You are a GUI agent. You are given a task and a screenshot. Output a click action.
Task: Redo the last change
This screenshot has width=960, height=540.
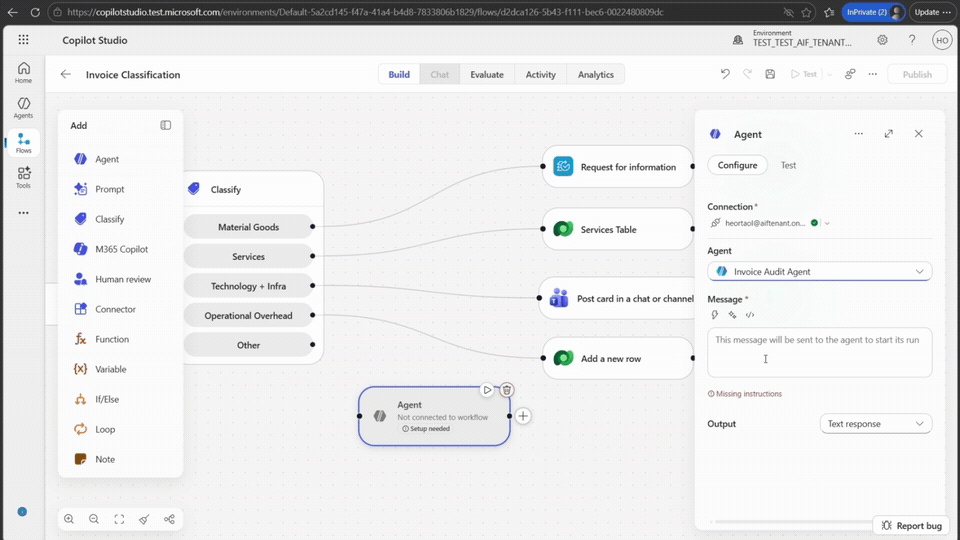[x=748, y=74]
